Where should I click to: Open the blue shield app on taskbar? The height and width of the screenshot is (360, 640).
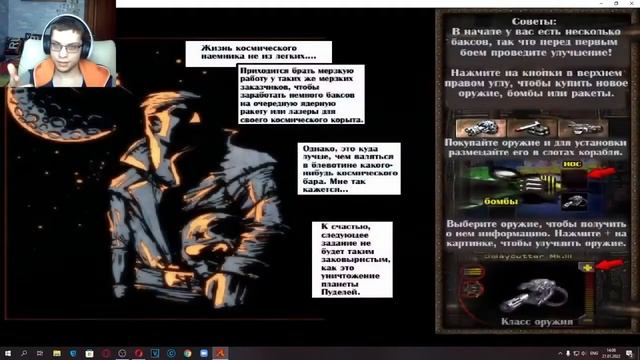[73, 353]
